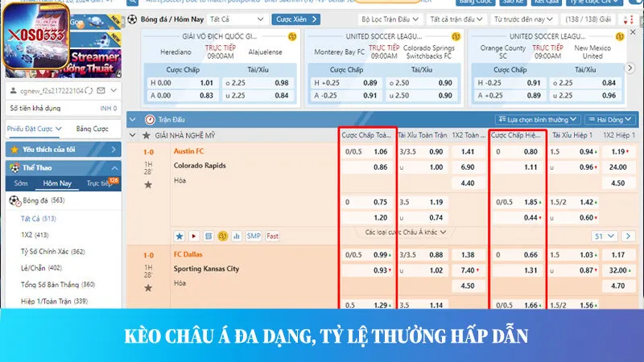The width and height of the screenshot is (644, 362).
Task: Select Tỷ Số Chính Xác (362)
Action: [52, 252]
